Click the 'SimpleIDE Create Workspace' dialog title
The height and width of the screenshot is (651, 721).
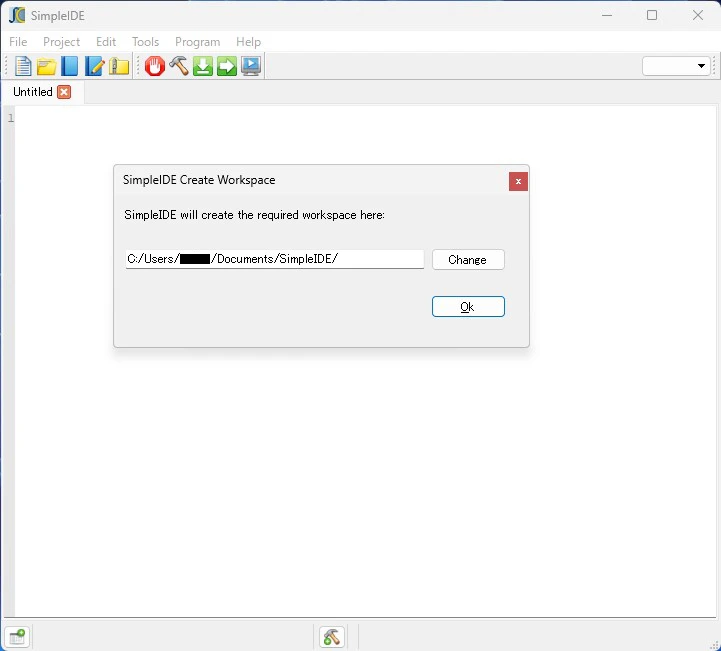click(x=199, y=180)
